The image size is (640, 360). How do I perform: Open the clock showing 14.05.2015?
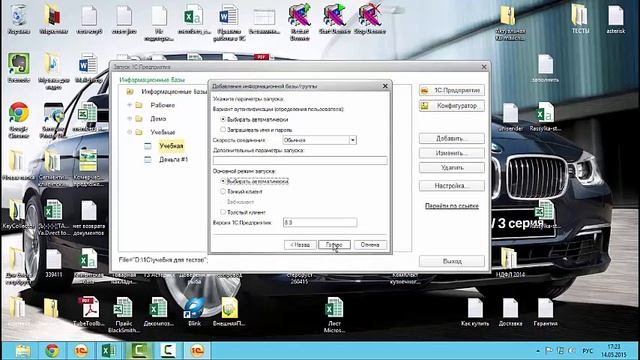click(613, 351)
